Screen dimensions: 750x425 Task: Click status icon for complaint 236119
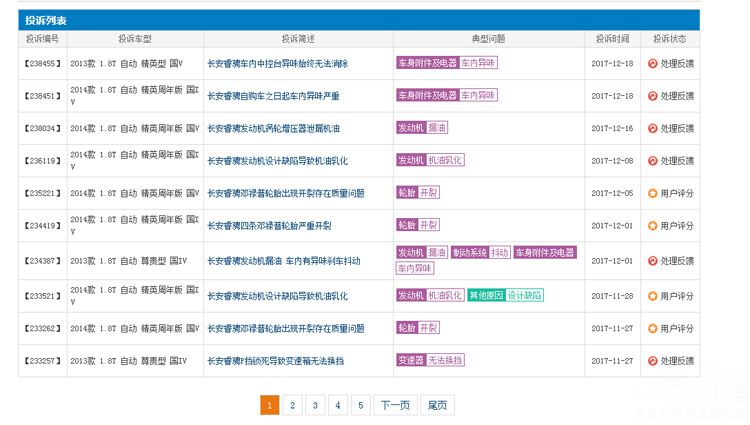652,161
